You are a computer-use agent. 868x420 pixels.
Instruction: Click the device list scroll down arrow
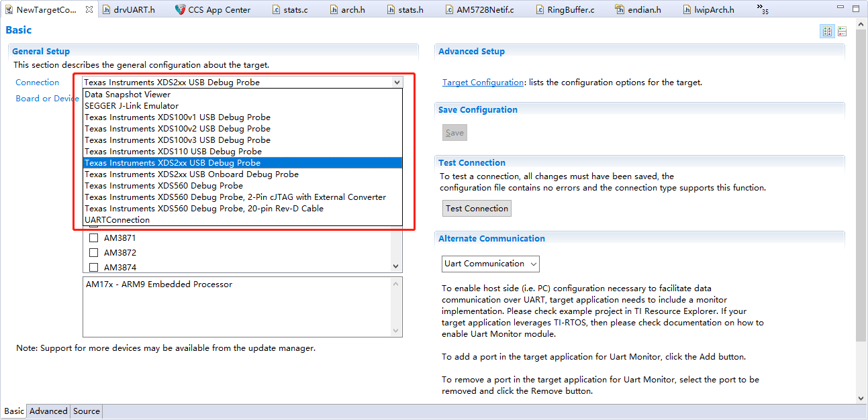[396, 266]
